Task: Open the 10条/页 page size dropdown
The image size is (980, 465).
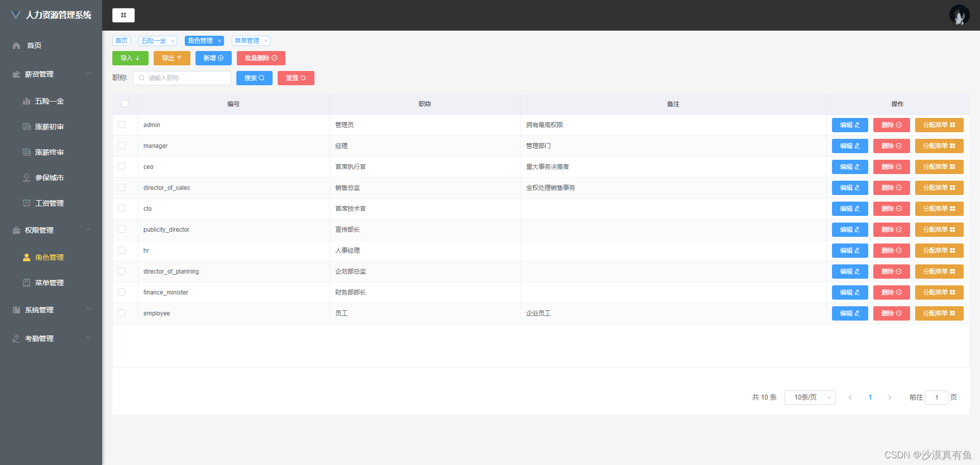Action: [x=810, y=397]
